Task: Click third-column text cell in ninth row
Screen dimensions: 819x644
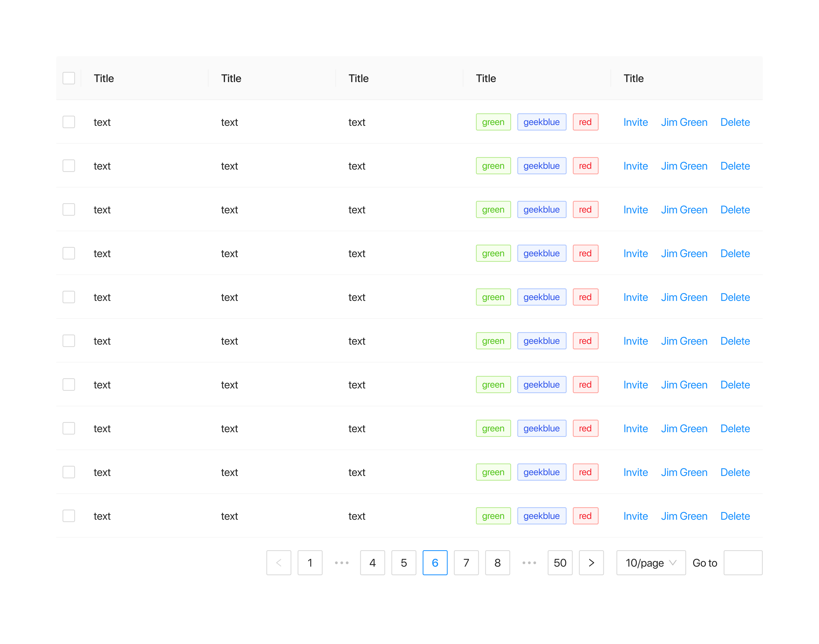Action: (x=357, y=472)
